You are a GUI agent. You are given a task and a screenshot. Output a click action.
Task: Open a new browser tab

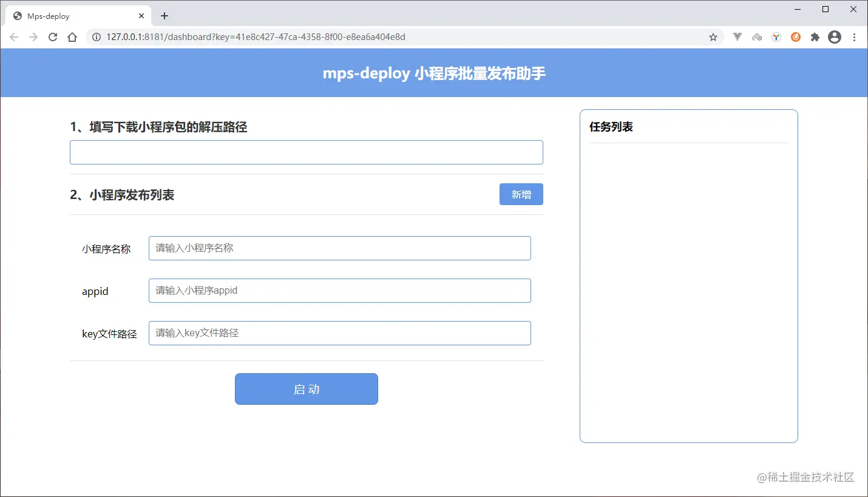[x=164, y=16]
